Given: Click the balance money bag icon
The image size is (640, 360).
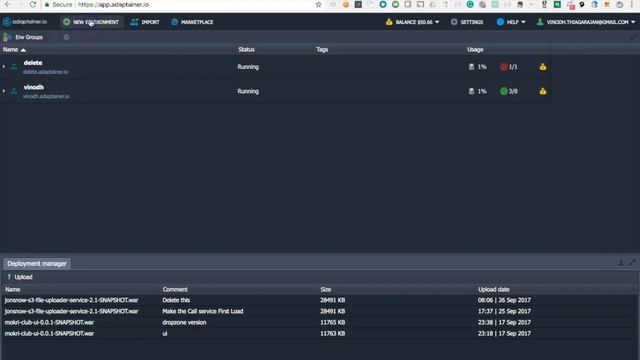Looking at the screenshot, I should point(389,22).
